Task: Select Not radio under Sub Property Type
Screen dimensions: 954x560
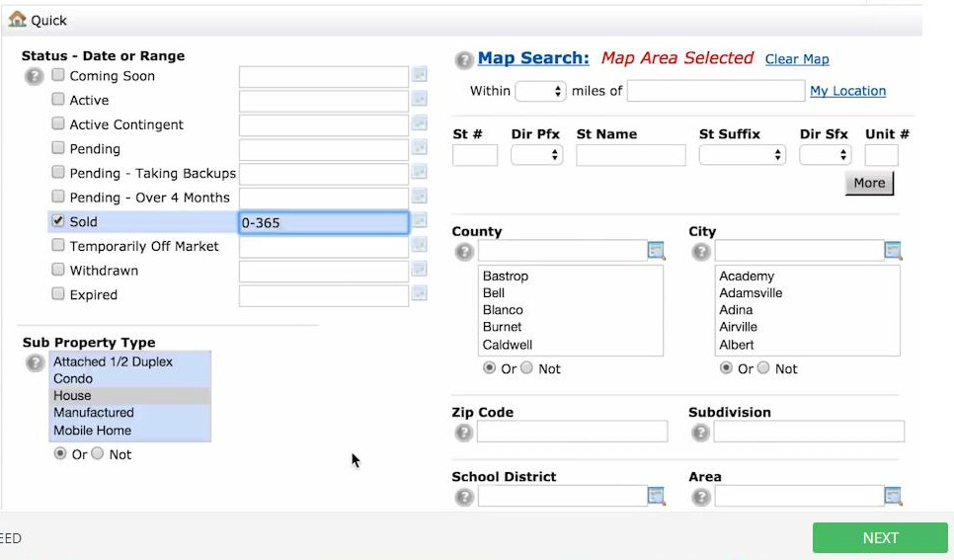Action: (98, 453)
